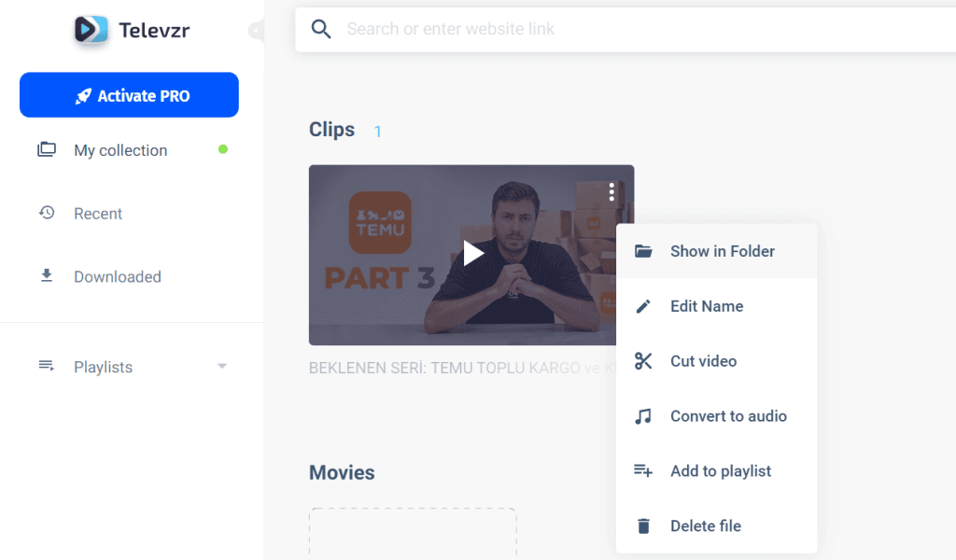The height and width of the screenshot is (560, 956).
Task: Open the three-dot menu on the video
Action: [x=612, y=192]
